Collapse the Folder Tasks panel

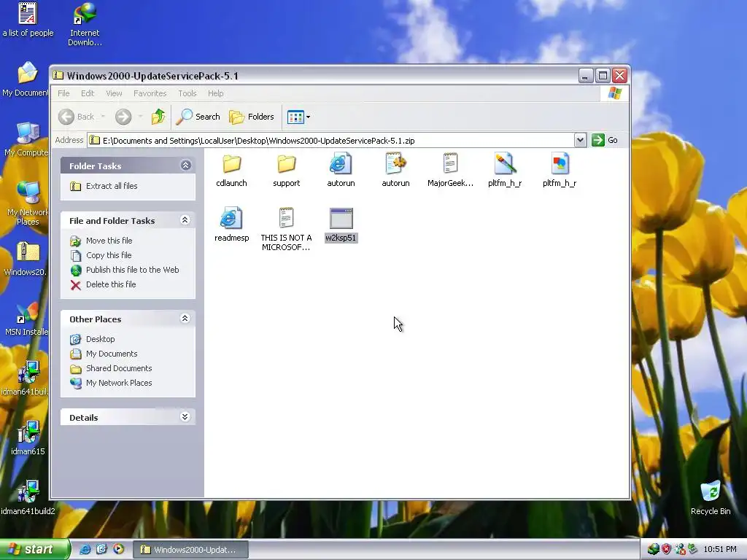pyautogui.click(x=185, y=166)
